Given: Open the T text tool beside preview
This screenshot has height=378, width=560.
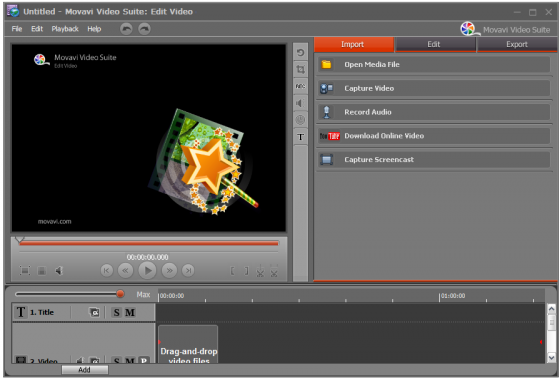Looking at the screenshot, I should click(300, 137).
